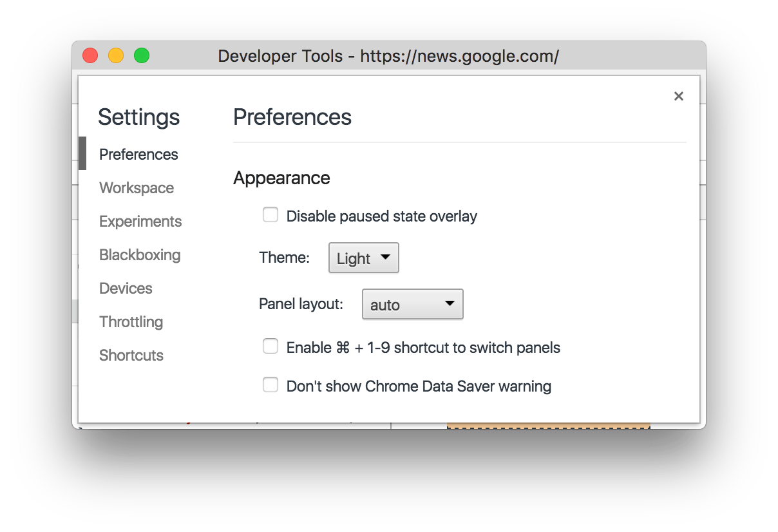This screenshot has width=778, height=532.
Task: Check "Don't show Chrome Data Saver warning"
Action: 270,385
